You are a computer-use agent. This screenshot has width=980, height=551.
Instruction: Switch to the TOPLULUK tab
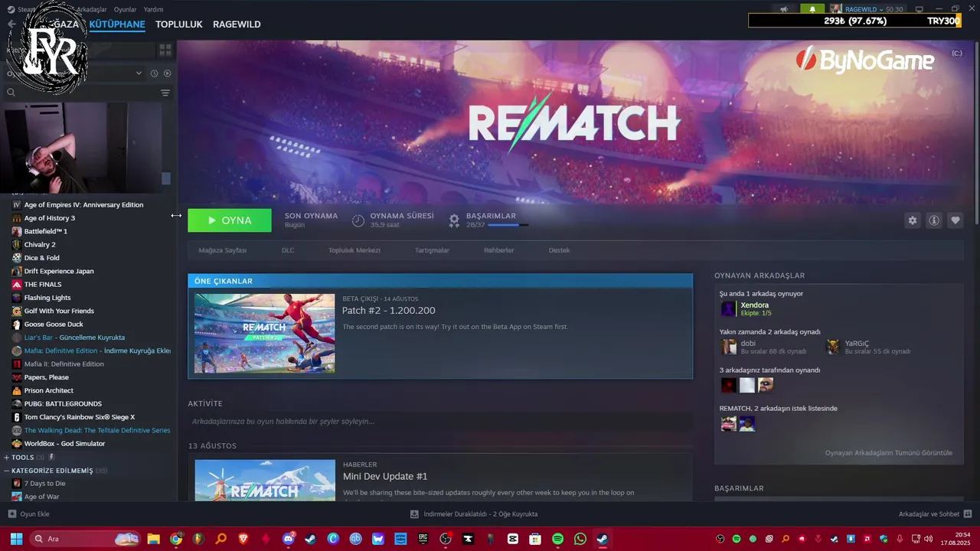click(x=178, y=24)
